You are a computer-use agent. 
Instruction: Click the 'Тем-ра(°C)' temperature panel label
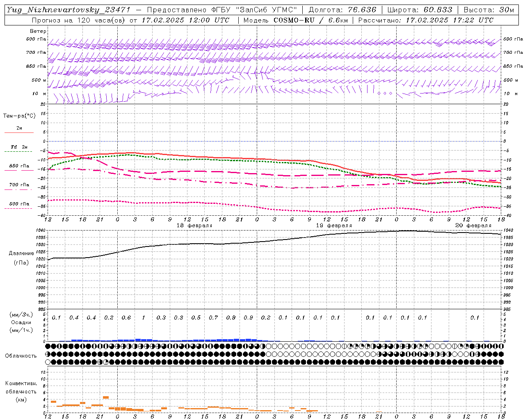pos(19,116)
